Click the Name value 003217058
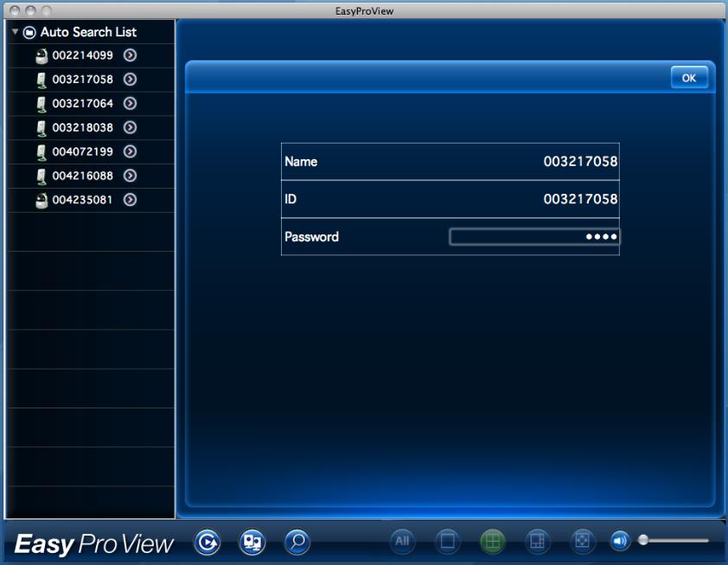The height and width of the screenshot is (565, 728). pyautogui.click(x=580, y=162)
